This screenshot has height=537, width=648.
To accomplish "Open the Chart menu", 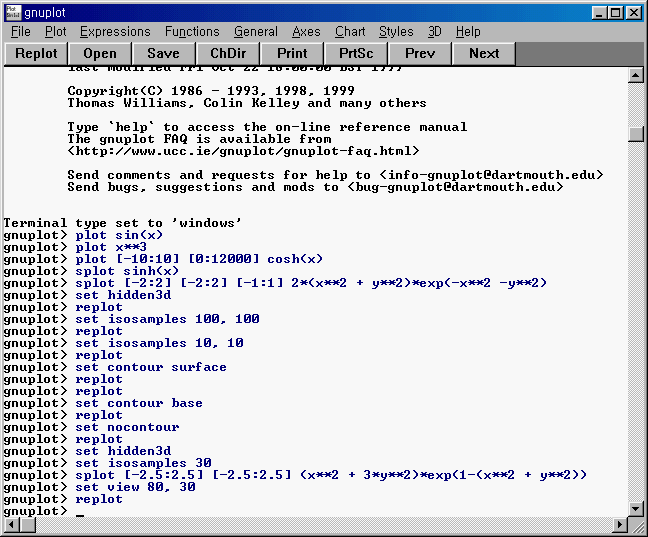I will point(350,32).
